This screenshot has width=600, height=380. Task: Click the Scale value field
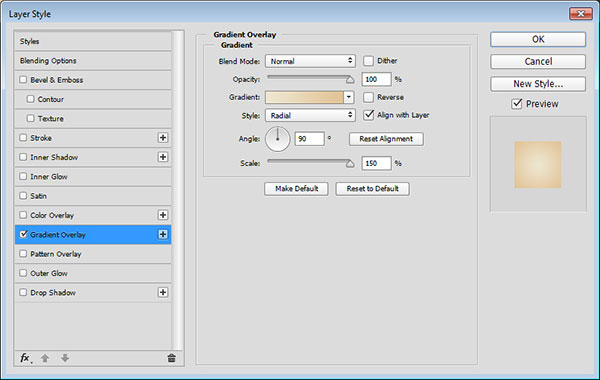point(376,163)
